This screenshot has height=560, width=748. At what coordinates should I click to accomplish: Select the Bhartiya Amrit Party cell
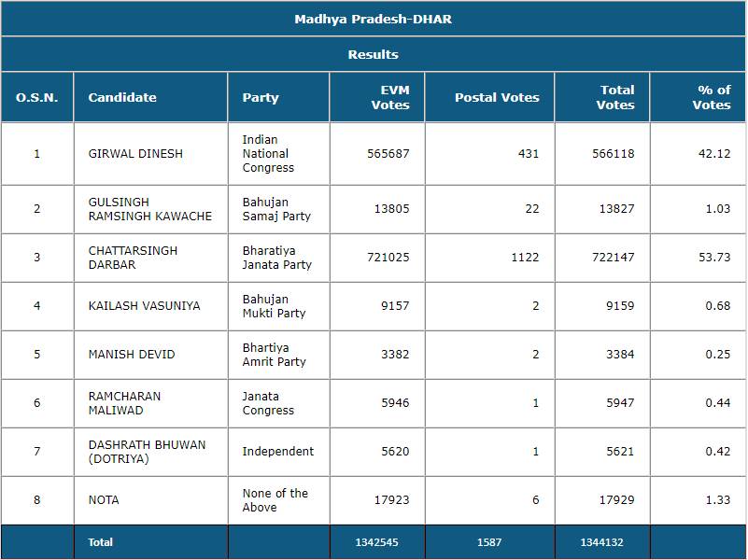tap(275, 355)
